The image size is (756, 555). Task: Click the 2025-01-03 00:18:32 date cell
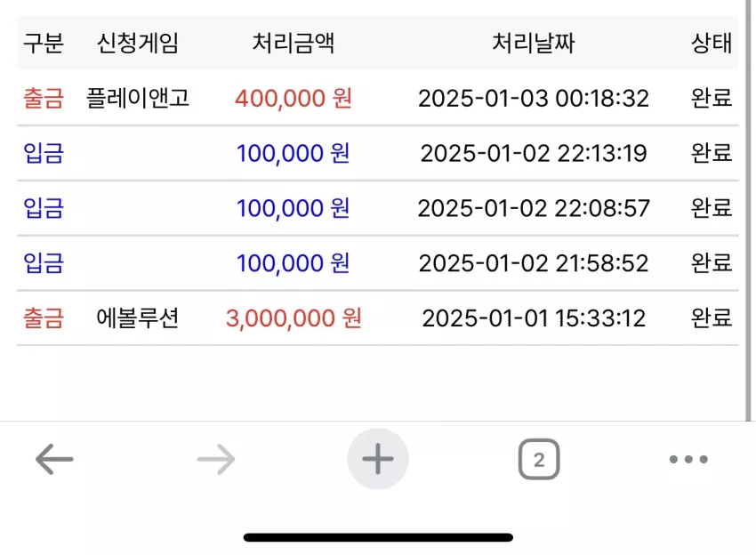coord(534,99)
